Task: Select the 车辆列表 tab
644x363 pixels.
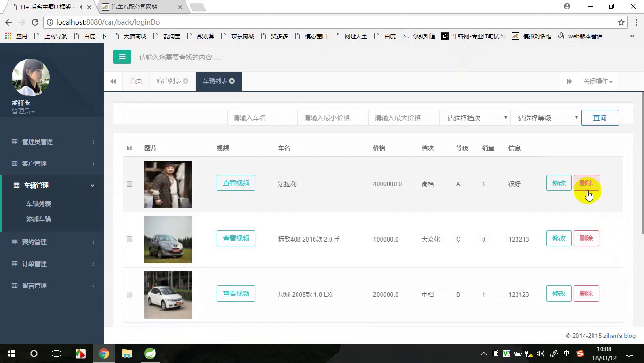Action: point(215,81)
